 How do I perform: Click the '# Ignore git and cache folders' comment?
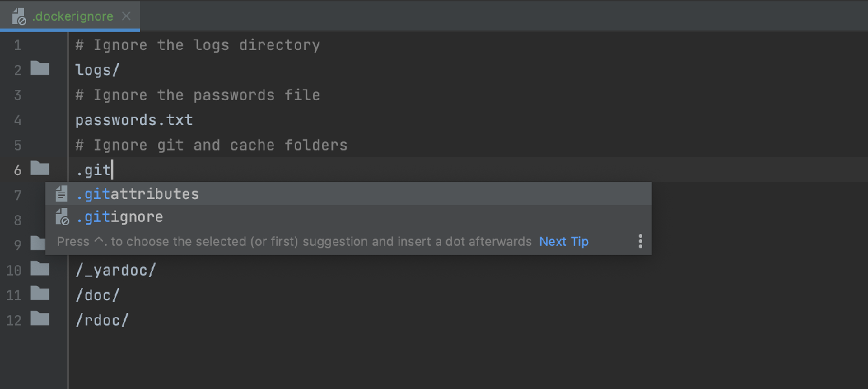pos(211,145)
